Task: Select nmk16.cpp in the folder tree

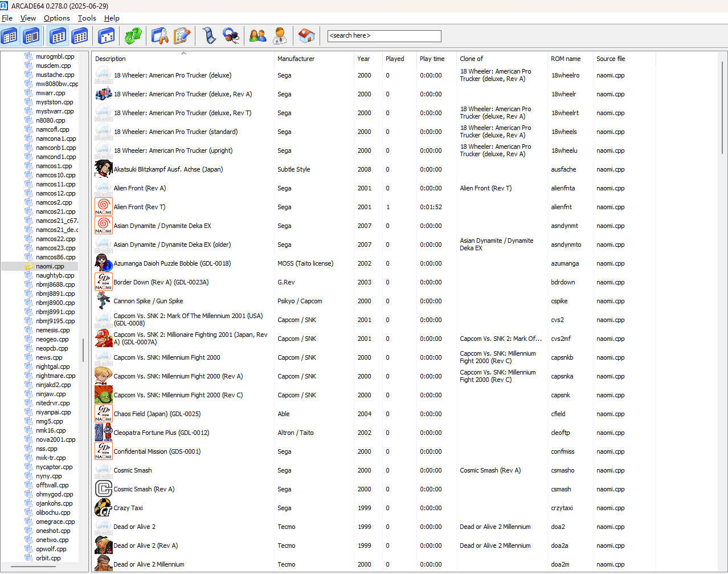Action: point(51,430)
